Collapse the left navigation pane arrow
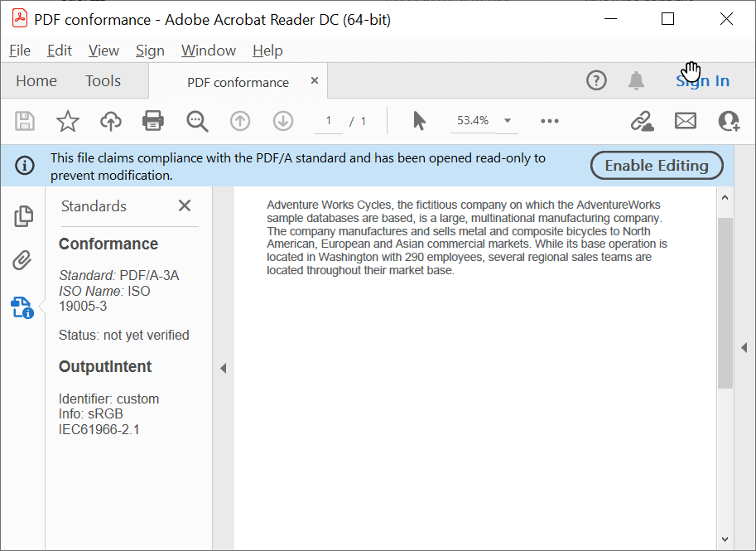756x551 pixels. 224,369
